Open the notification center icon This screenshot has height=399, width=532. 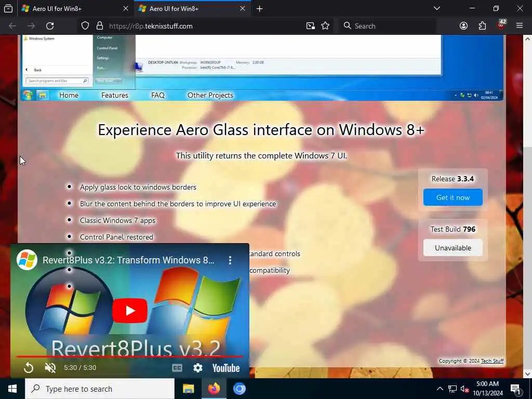pos(516,389)
